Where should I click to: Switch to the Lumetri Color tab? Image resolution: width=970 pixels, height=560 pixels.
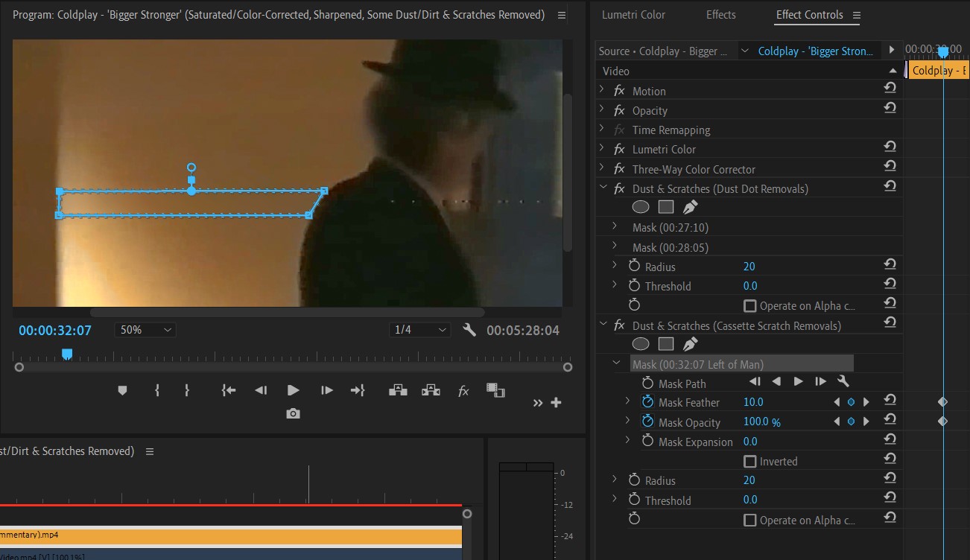point(634,15)
